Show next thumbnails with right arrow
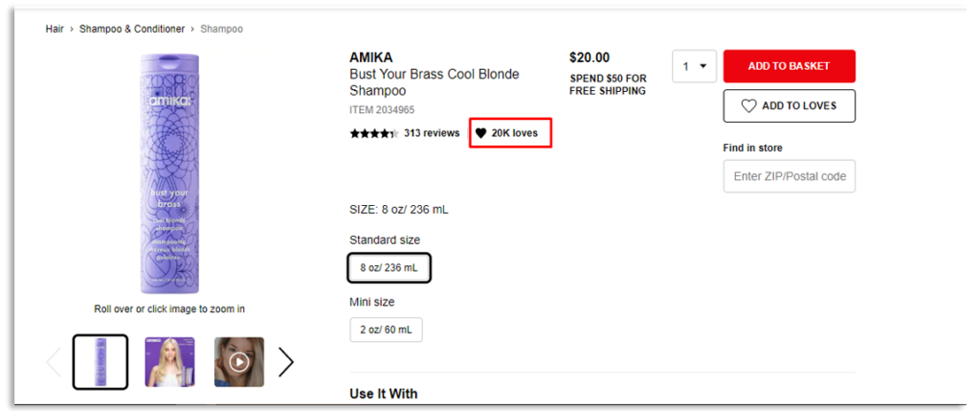 click(285, 361)
